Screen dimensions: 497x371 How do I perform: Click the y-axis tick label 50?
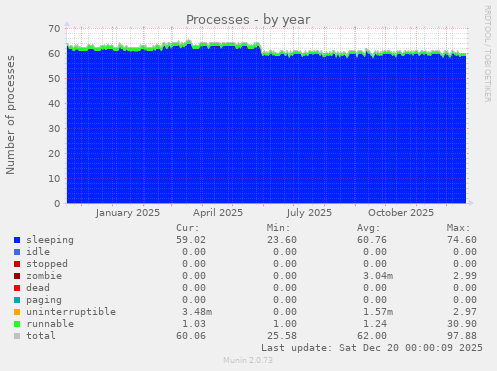point(55,79)
